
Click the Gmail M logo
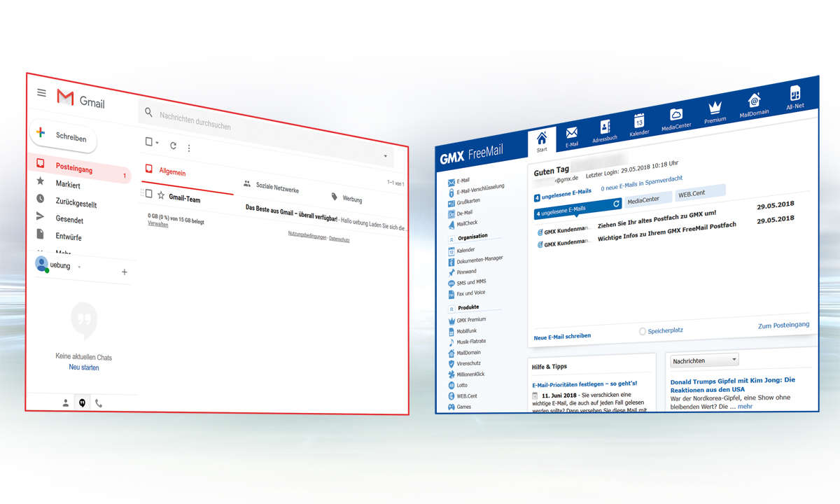(x=65, y=97)
